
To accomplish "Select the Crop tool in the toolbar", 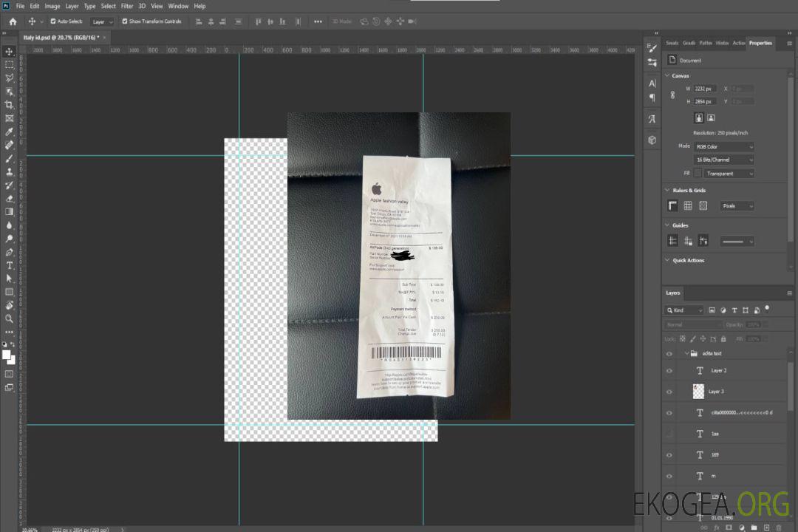I will (x=10, y=105).
